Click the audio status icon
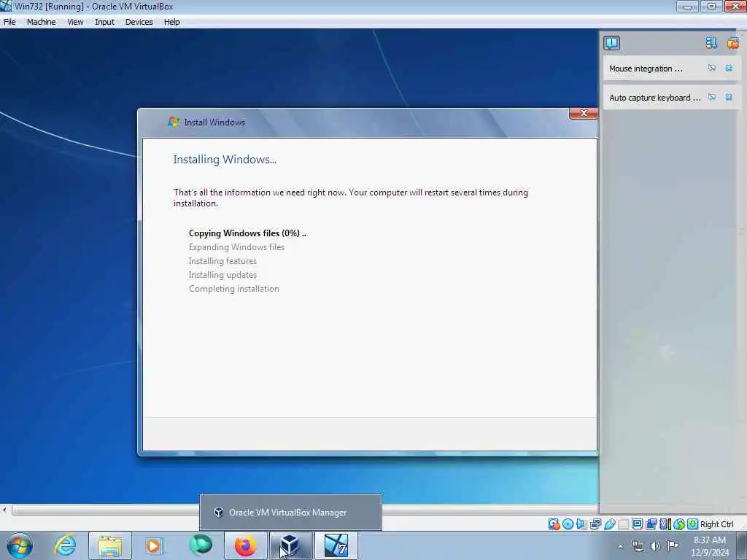The image size is (747, 560). click(581, 524)
